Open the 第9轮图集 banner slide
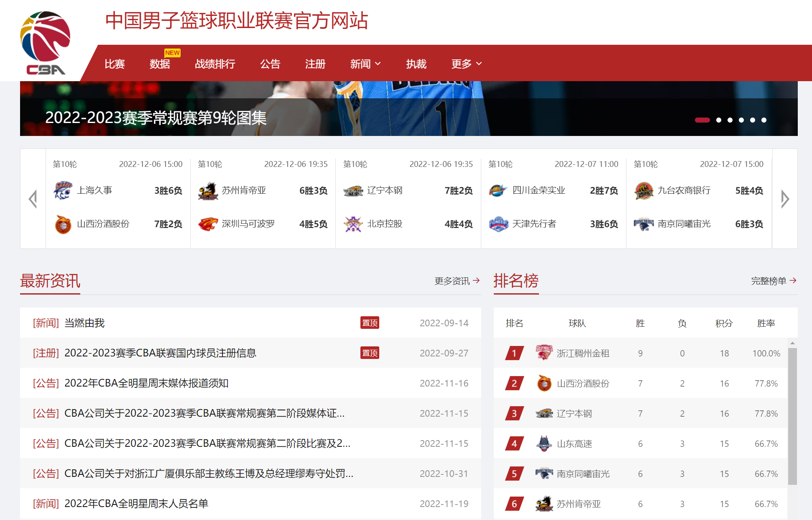Screen dimensions: 812x520 (156, 118)
